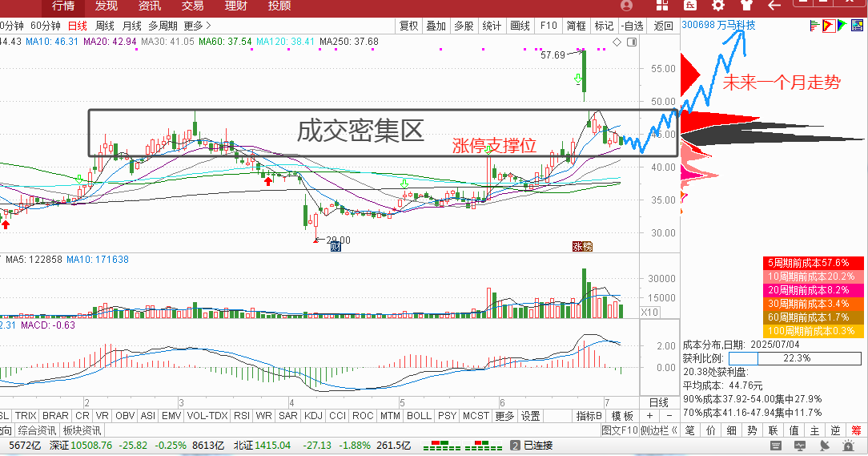Open the monitor pulse icon in status bar
Screen dimensions: 868x456
tap(799, 446)
